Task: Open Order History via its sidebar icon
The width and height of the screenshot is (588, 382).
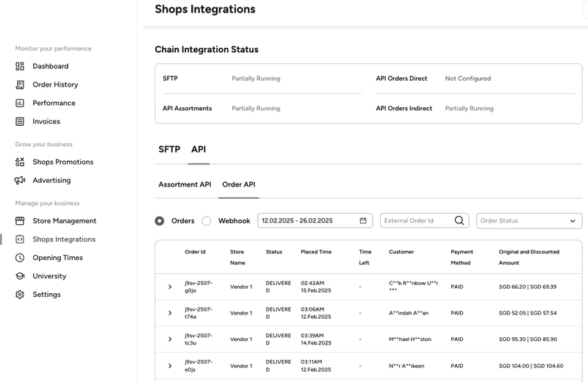Action: (20, 84)
